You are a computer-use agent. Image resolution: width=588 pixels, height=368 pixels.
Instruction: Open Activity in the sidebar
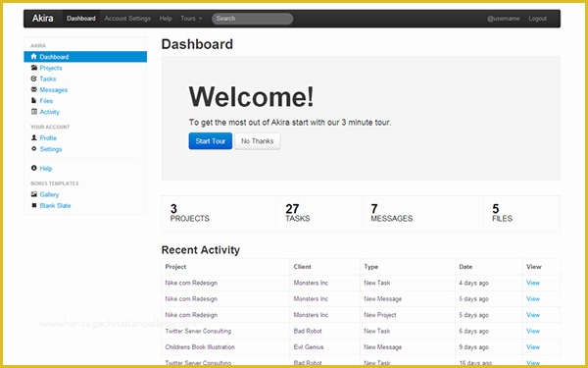click(x=50, y=112)
